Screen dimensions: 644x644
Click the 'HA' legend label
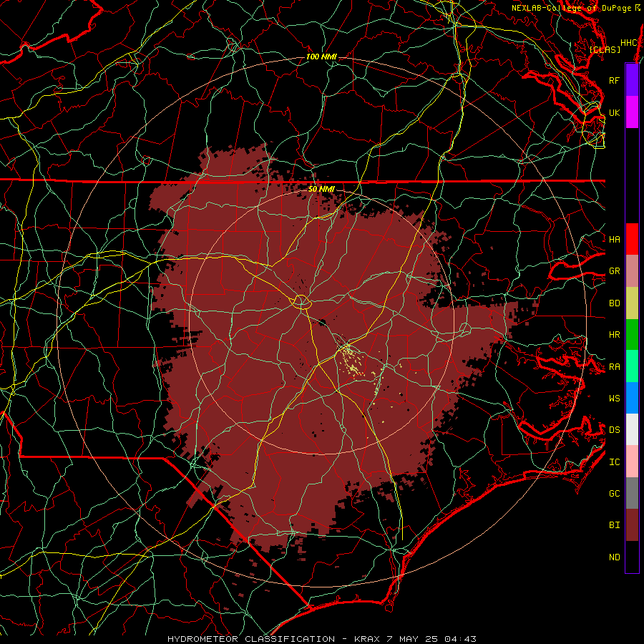pyautogui.click(x=614, y=239)
